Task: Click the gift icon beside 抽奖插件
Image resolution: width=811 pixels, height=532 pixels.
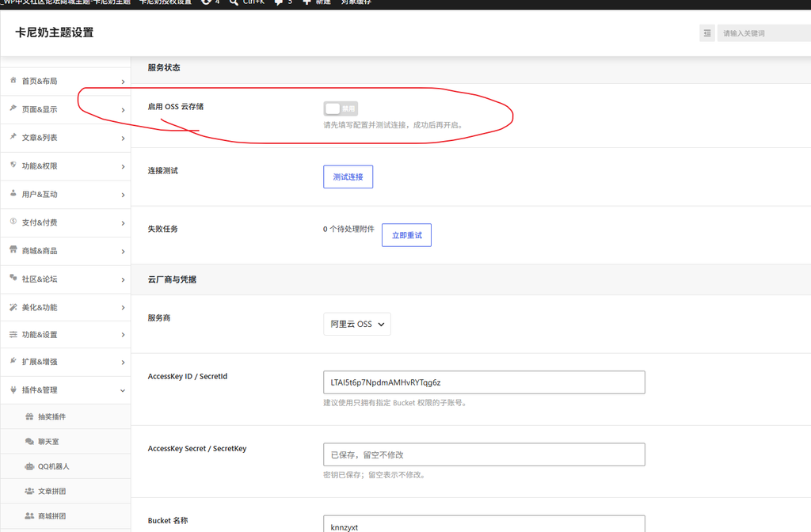Action: tap(29, 416)
